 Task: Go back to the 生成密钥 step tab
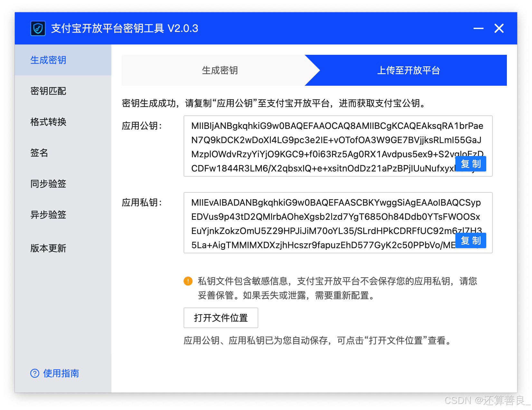coord(220,70)
